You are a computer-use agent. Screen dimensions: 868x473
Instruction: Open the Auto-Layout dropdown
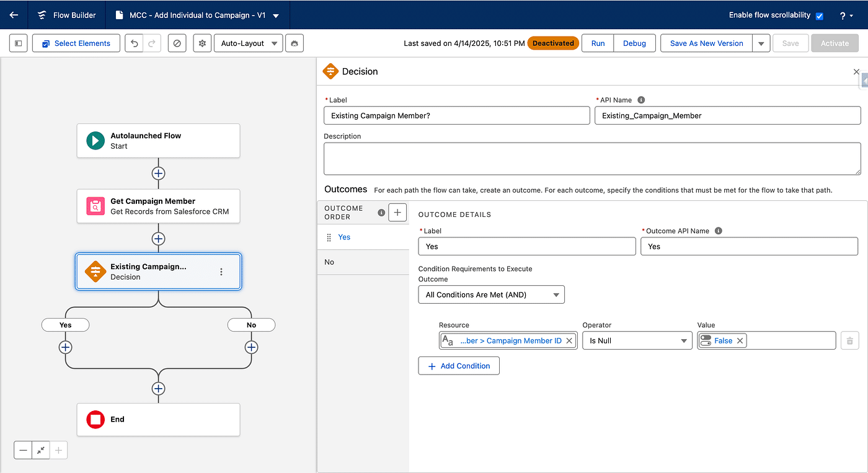(248, 43)
